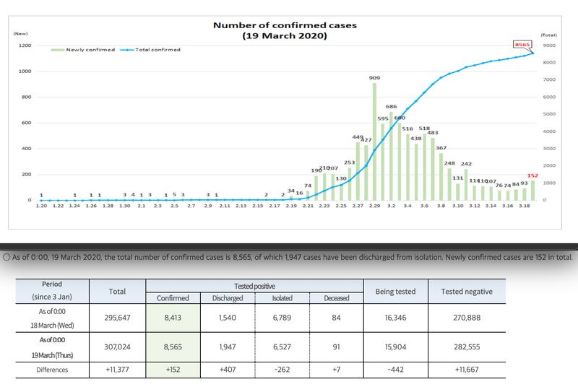The height and width of the screenshot is (392, 578).
Task: Select the 909 peak bar label
Action: [x=374, y=77]
